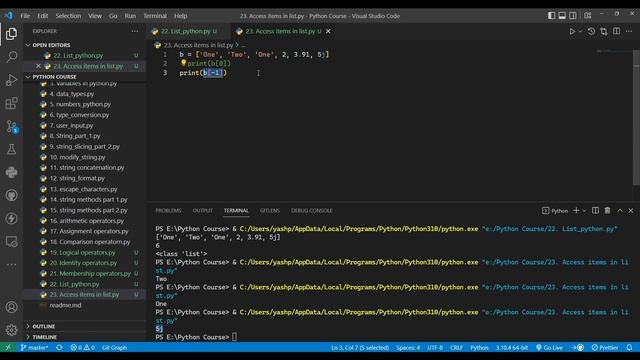Show additional views ellipsis in activity bar

11,264
